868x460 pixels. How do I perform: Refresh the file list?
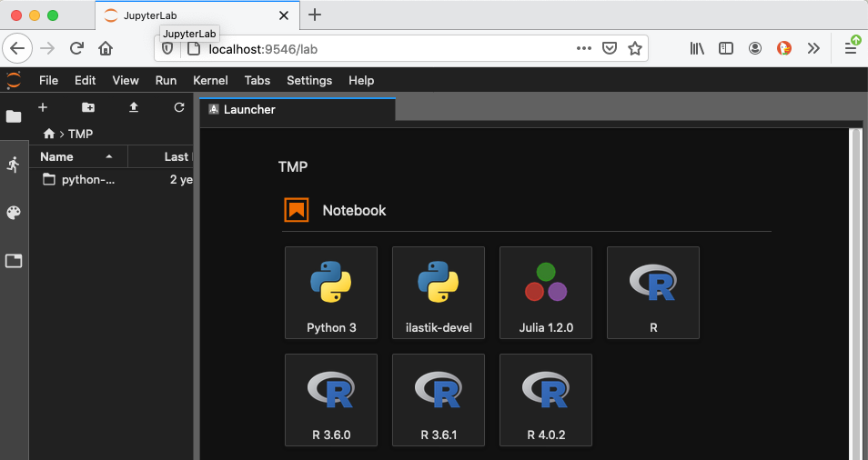point(179,107)
